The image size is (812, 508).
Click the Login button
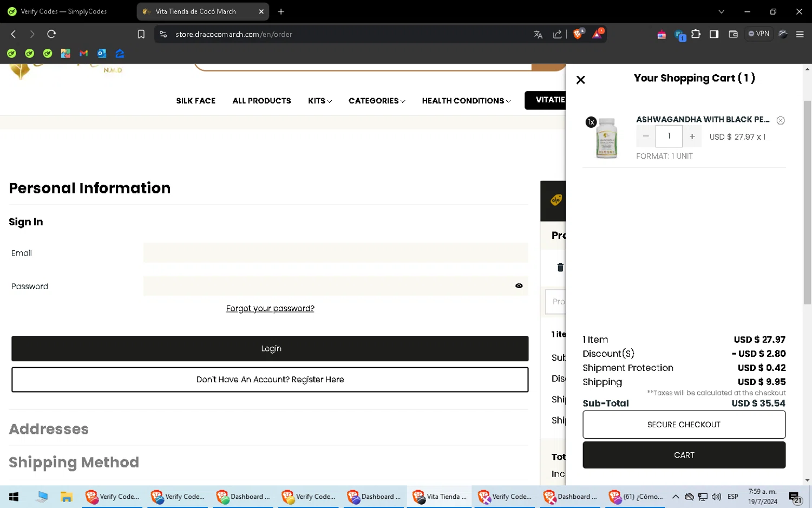pos(270,348)
